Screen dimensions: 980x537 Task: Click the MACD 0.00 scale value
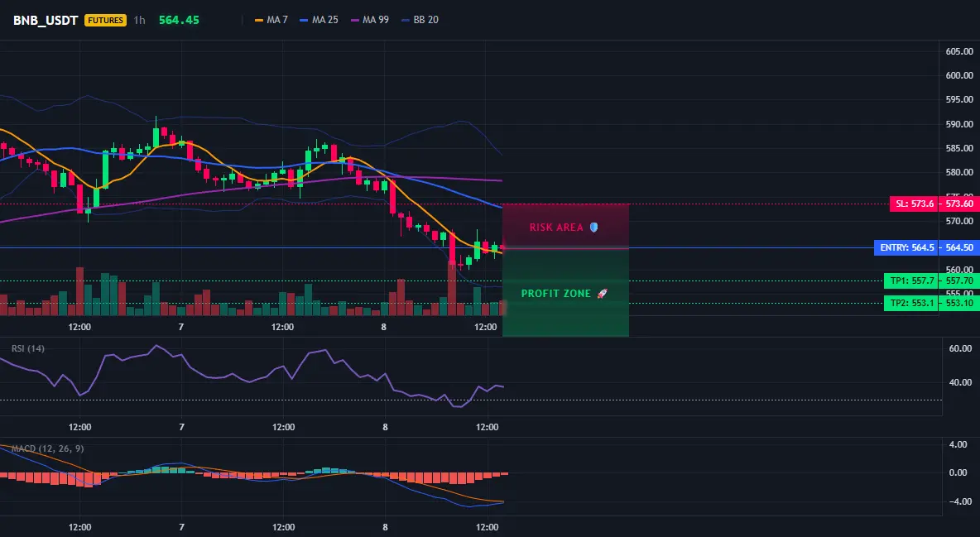point(958,472)
